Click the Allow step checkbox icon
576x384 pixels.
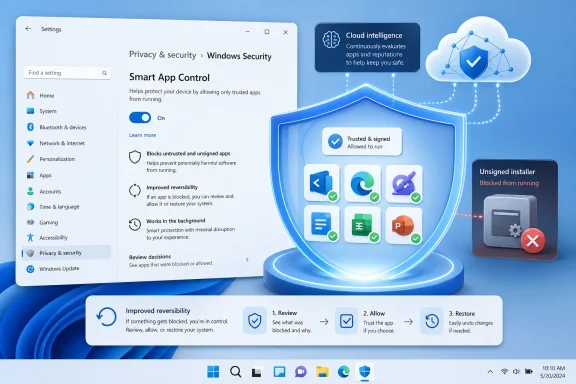(x=346, y=321)
